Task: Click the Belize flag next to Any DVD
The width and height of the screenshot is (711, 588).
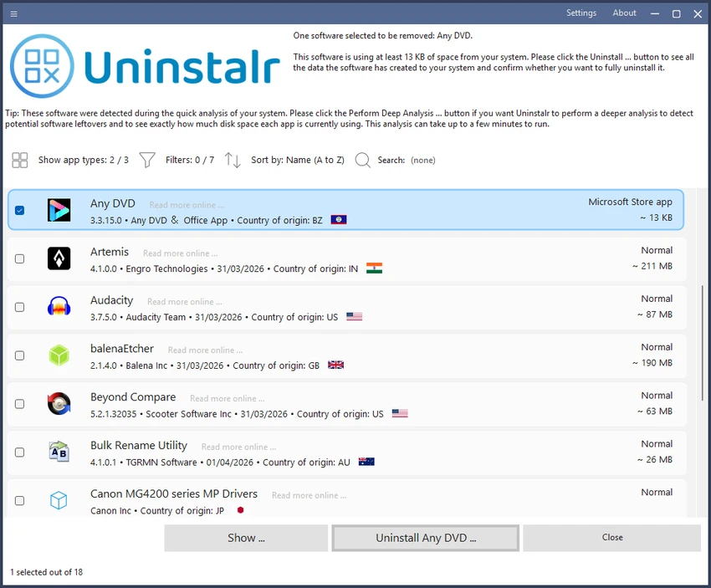Action: (339, 220)
